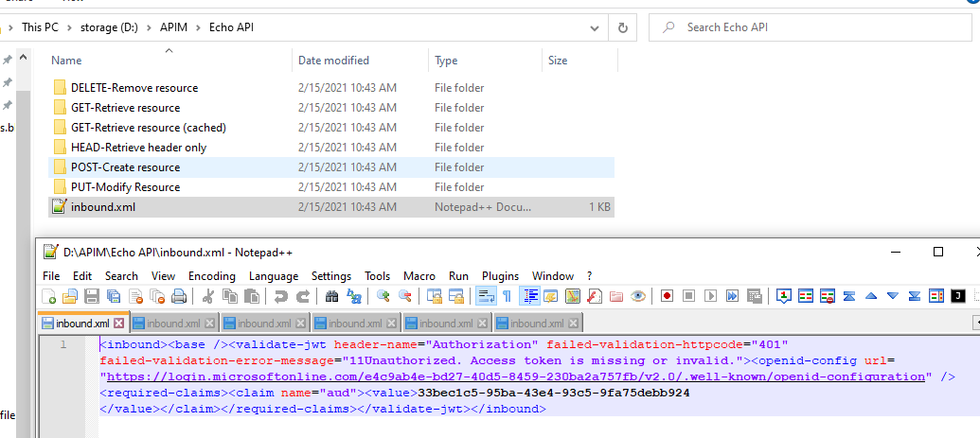Select the DELETE-Remove resource folder
The image size is (980, 438).
click(x=331, y=87)
